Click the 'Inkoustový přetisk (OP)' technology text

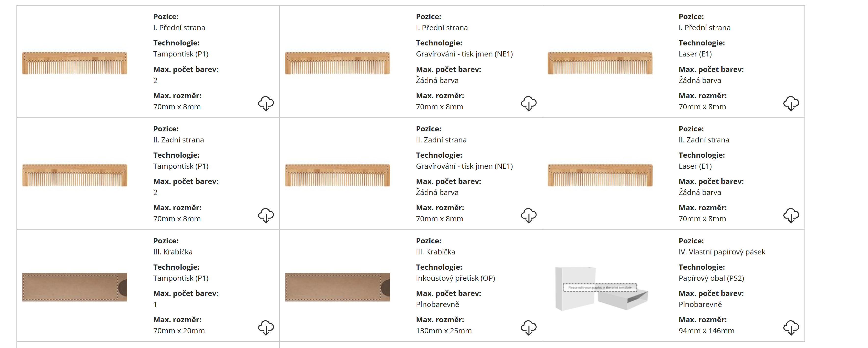(x=455, y=278)
